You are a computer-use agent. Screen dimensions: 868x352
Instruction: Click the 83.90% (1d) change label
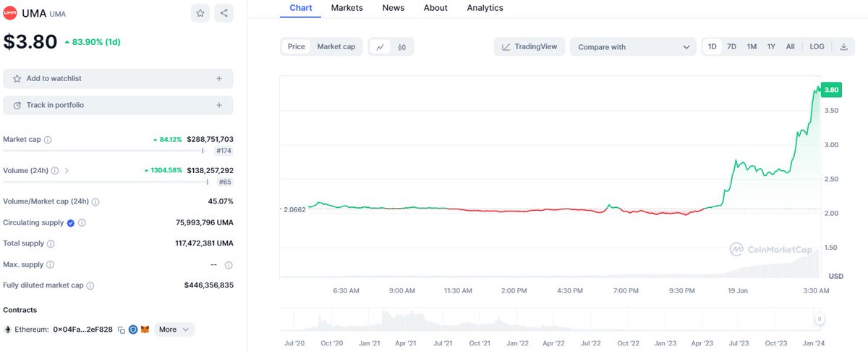[92, 42]
